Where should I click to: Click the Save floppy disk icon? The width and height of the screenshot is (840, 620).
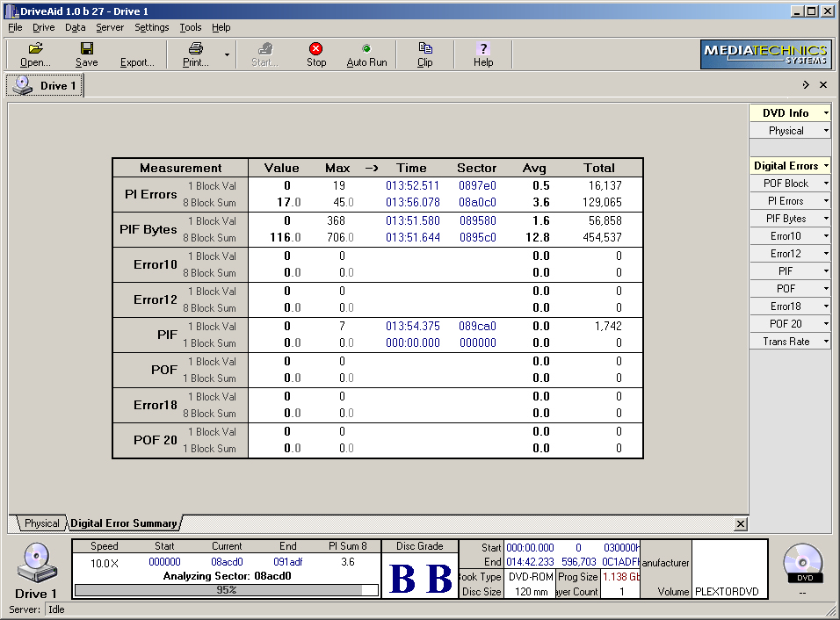pos(86,48)
